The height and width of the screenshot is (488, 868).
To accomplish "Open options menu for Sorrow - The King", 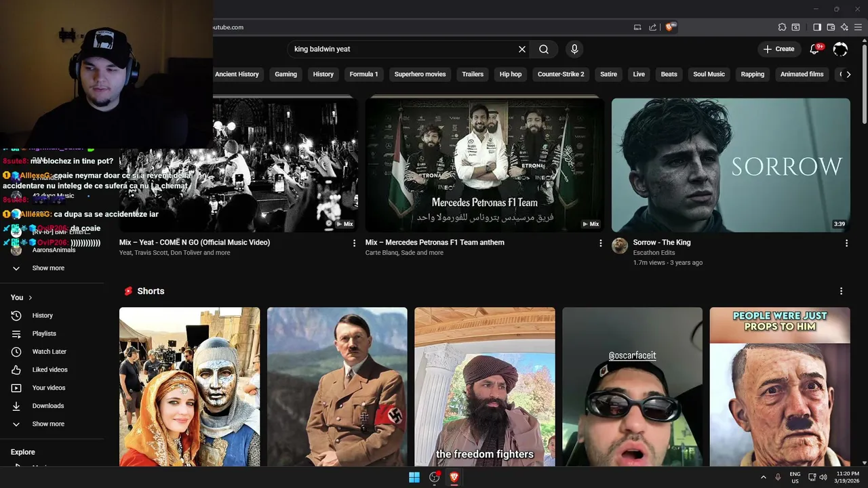I will (x=846, y=243).
